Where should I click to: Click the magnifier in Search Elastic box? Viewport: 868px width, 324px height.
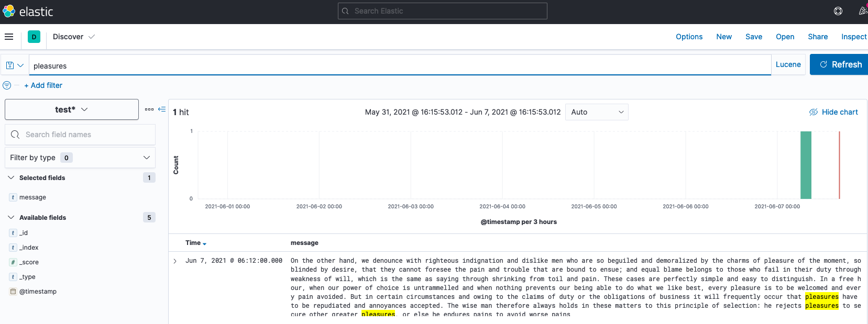pos(345,11)
